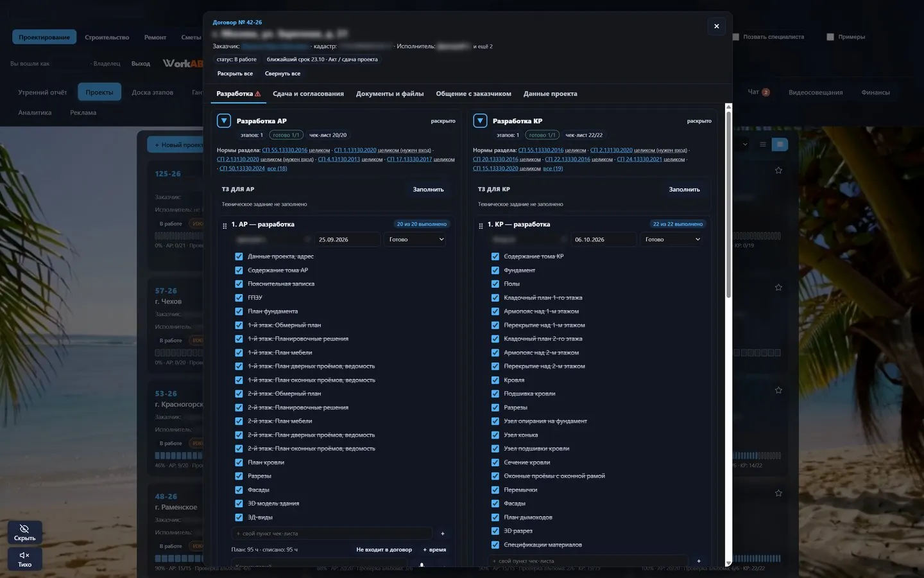Close the Договор № 42-26 dialog

point(717,26)
